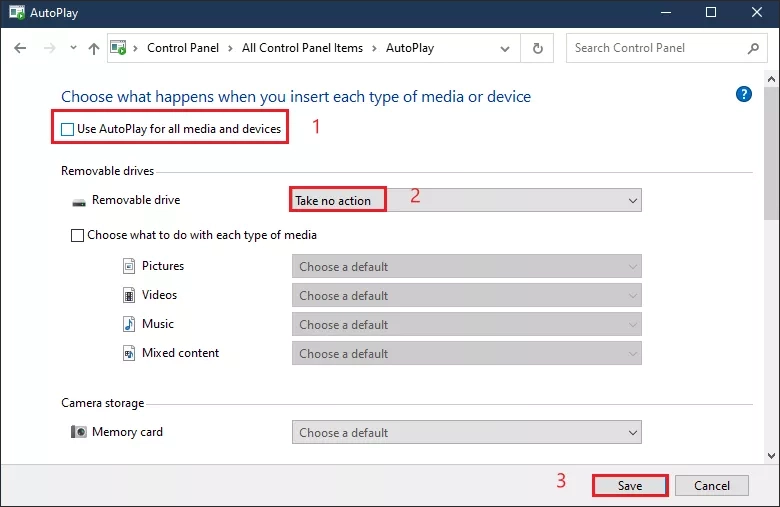The image size is (780, 507).
Task: Click the AutoPlay title bar icon
Action: (x=16, y=12)
